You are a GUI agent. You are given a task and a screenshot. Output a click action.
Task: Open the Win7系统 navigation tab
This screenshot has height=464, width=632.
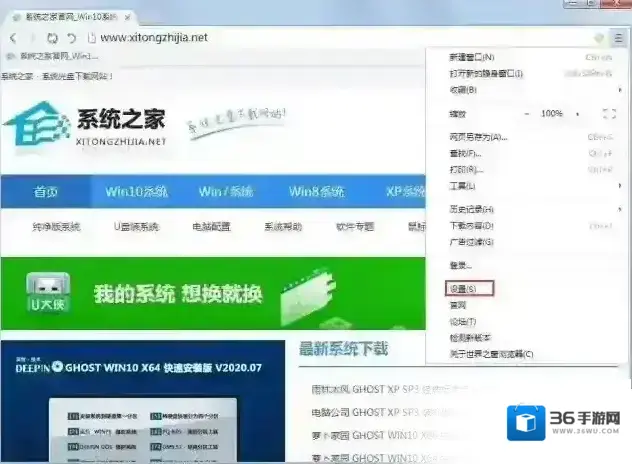226,191
